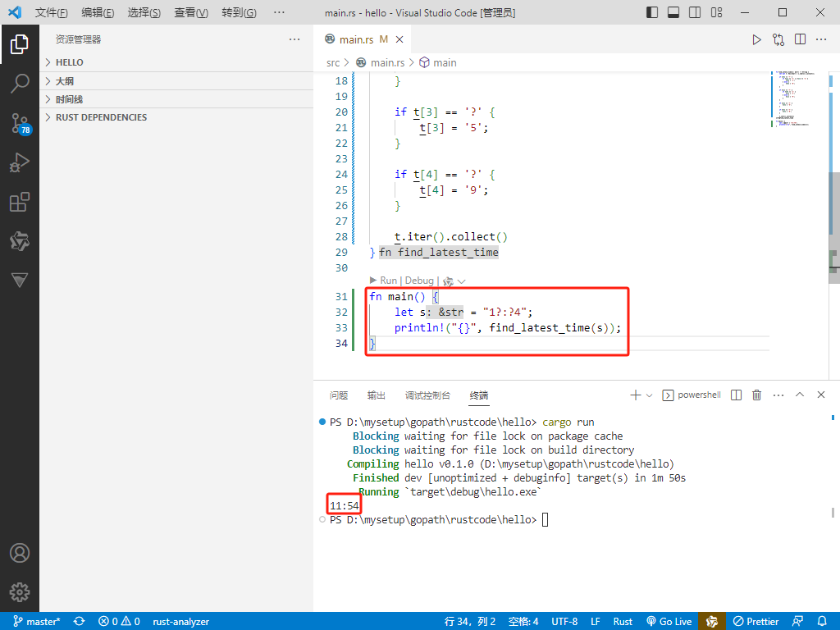Expand the 大纲 outline section
Viewport: 840px width, 630px height.
[x=176, y=81]
